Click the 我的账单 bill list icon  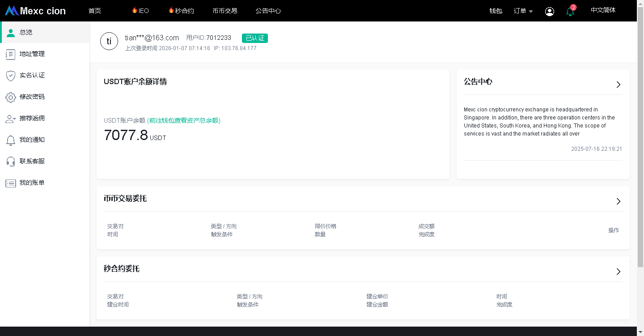(x=10, y=183)
